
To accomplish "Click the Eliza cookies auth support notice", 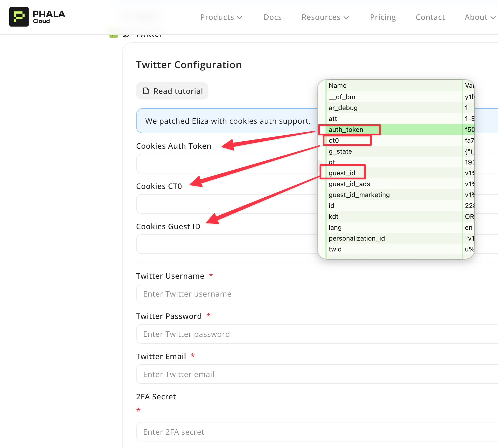I will pos(227,121).
